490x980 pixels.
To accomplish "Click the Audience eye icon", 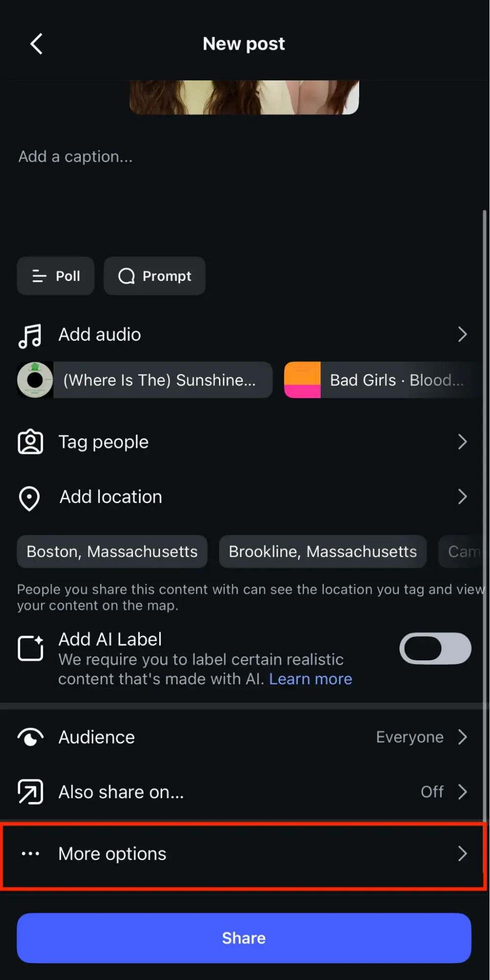I will point(30,737).
